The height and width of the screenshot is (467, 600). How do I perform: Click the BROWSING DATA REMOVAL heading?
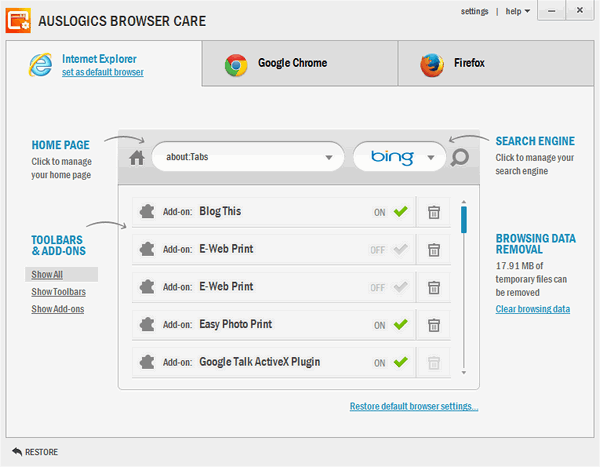click(x=536, y=244)
